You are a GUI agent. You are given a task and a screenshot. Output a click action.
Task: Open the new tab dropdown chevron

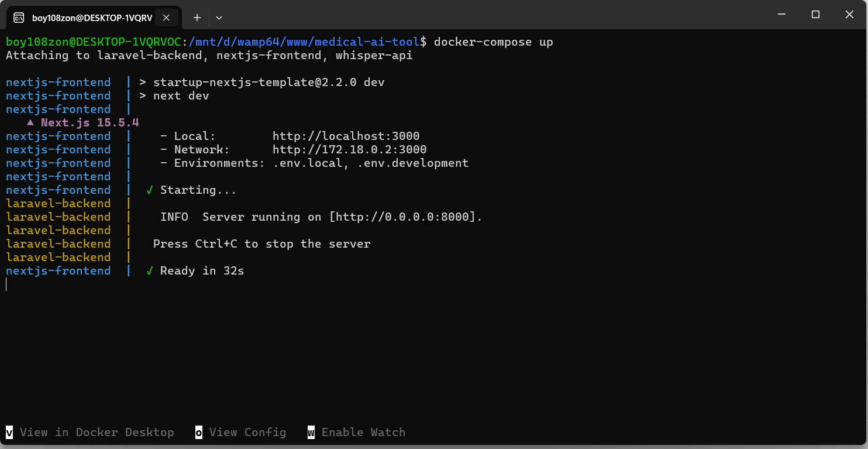click(219, 18)
